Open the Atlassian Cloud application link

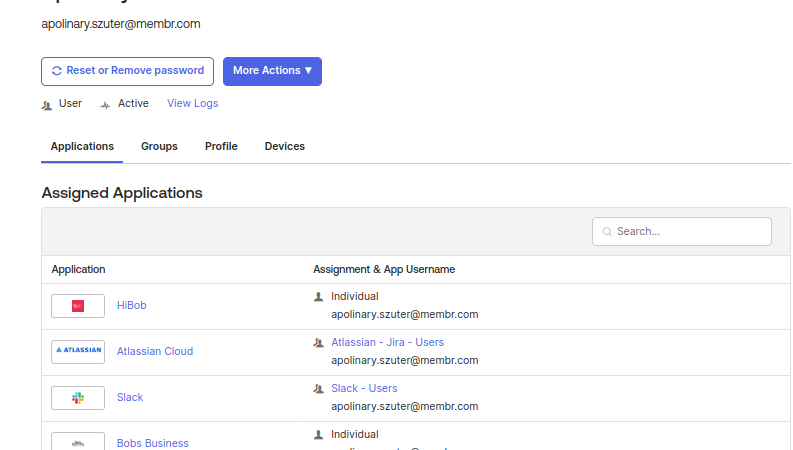click(155, 351)
